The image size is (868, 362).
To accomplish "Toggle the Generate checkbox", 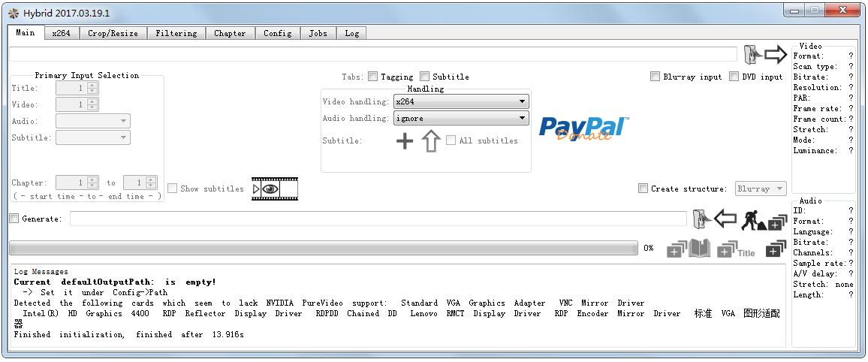I will point(14,219).
